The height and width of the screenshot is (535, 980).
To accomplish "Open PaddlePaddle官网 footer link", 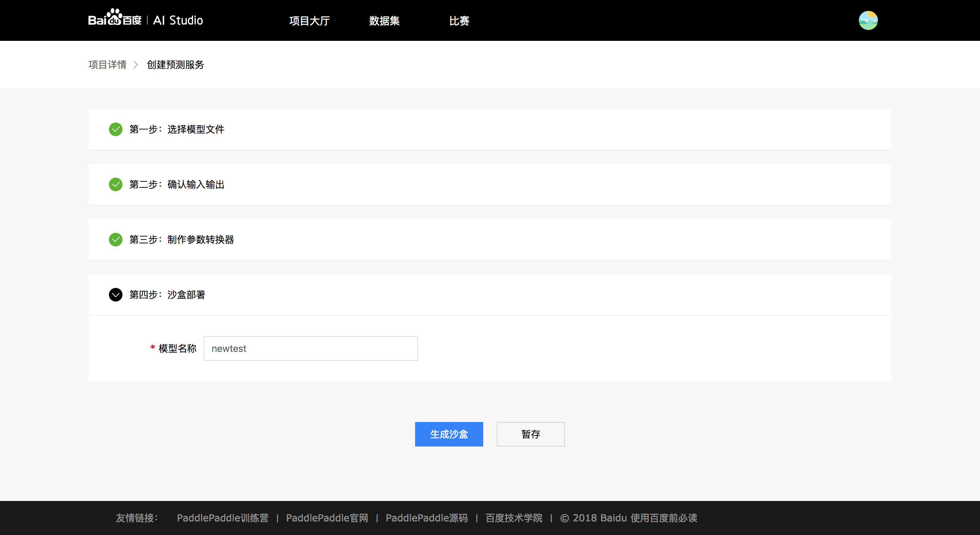I will coord(327,518).
